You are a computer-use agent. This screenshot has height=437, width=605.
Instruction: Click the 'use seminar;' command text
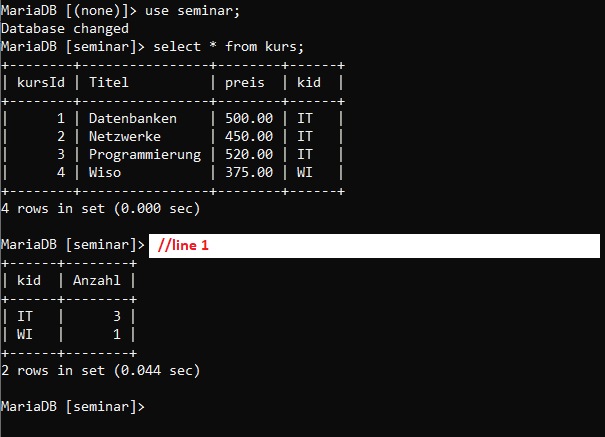[193, 10]
